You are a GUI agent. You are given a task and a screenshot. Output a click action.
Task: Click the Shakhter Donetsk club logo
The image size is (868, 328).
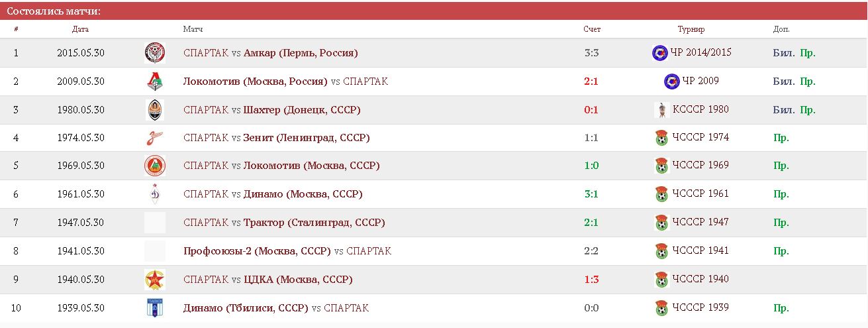click(x=154, y=110)
